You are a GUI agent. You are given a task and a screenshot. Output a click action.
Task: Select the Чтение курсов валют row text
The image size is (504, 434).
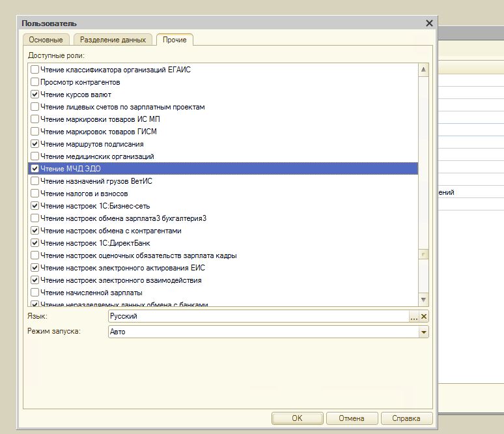click(76, 94)
